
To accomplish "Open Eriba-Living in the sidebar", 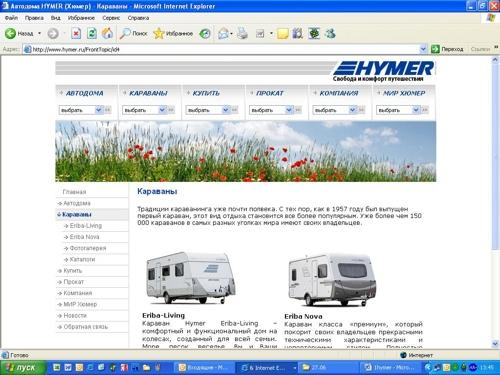I will click(86, 226).
